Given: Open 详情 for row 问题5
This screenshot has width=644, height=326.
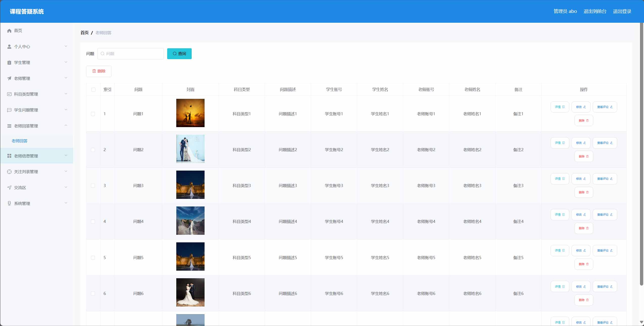Looking at the screenshot, I should (x=560, y=250).
